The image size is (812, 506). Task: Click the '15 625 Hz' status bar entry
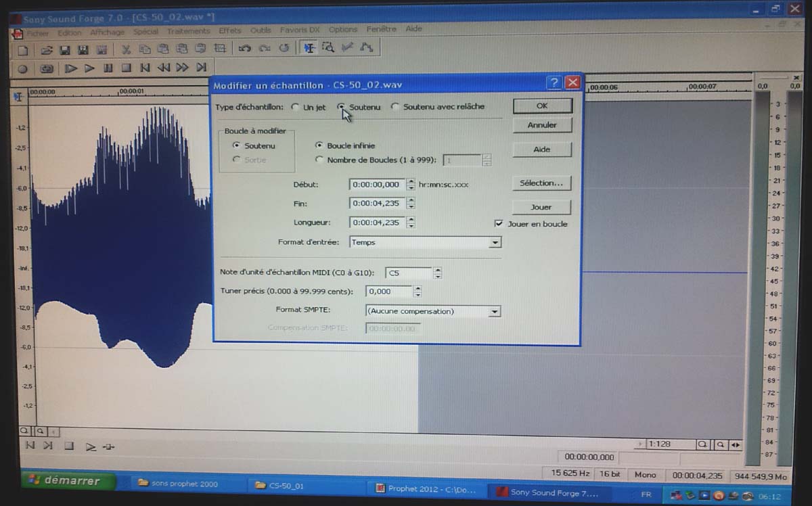[570, 474]
